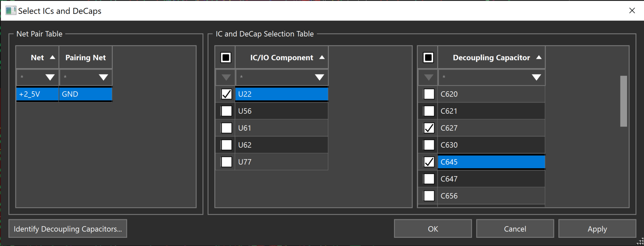Toggle the select-all checkbox for IC components

(x=225, y=57)
